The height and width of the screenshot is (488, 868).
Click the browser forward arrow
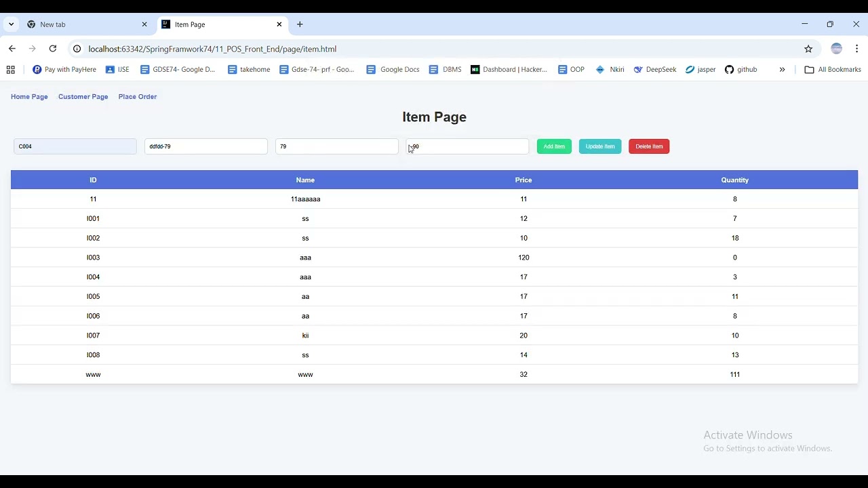(32, 49)
